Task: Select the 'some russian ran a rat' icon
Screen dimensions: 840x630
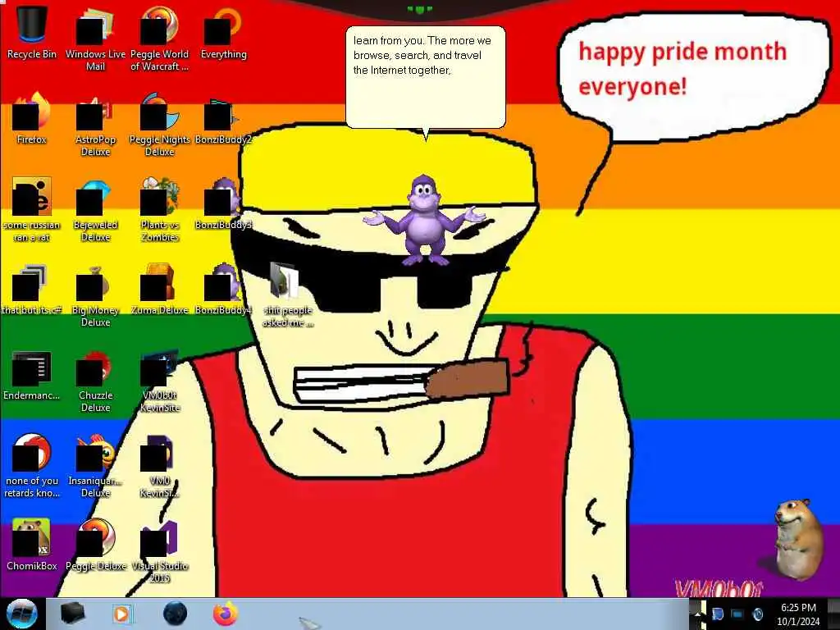Action: [32, 209]
